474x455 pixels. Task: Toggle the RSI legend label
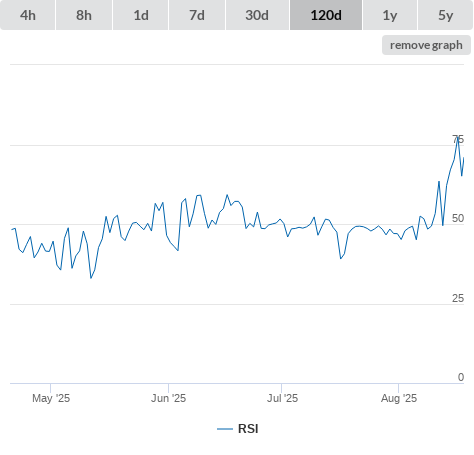248,429
